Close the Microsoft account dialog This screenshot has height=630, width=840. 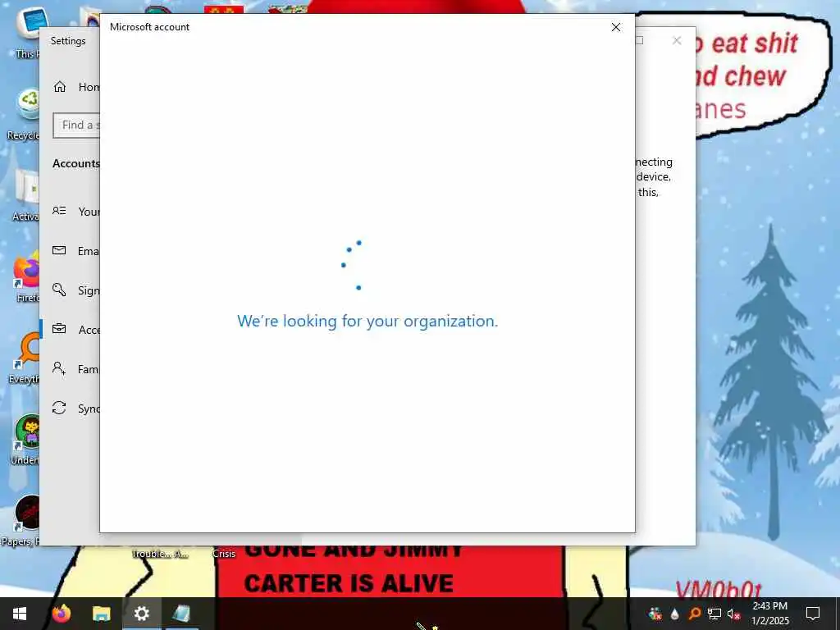pyautogui.click(x=616, y=27)
